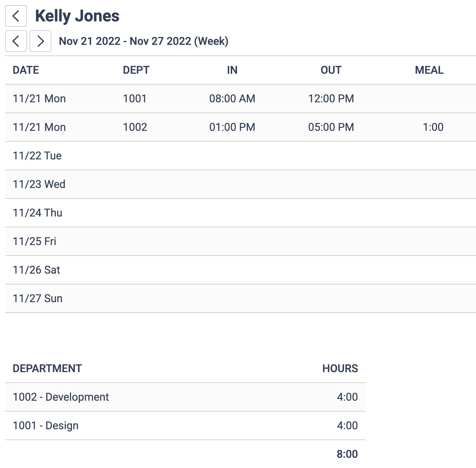This screenshot has width=476, height=468.
Task: Click the 11/25 Fri entry row
Action: pos(170,241)
